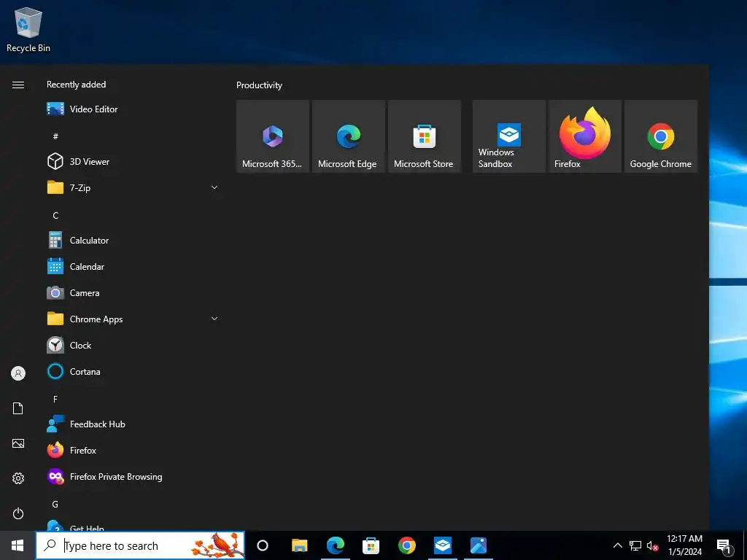The height and width of the screenshot is (560, 747).
Task: Switch to the Photos app on the taskbar
Action: coord(479,545)
